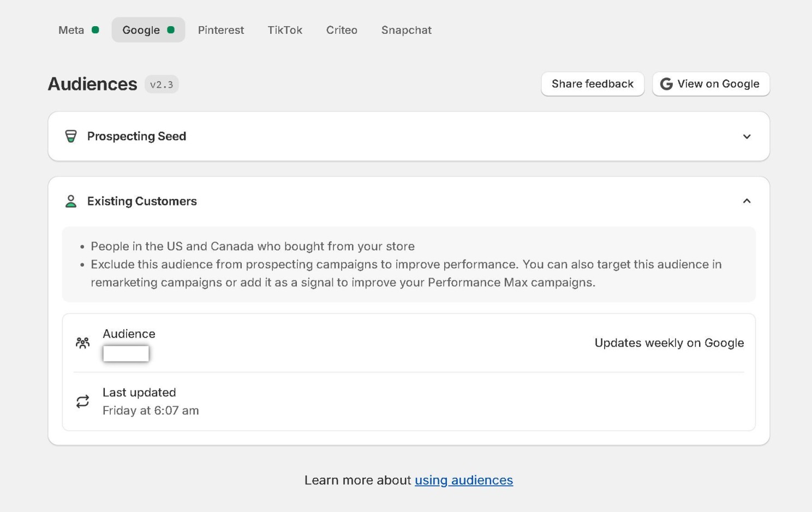The height and width of the screenshot is (512, 812).
Task: Click the Audience group people icon
Action: tap(82, 343)
